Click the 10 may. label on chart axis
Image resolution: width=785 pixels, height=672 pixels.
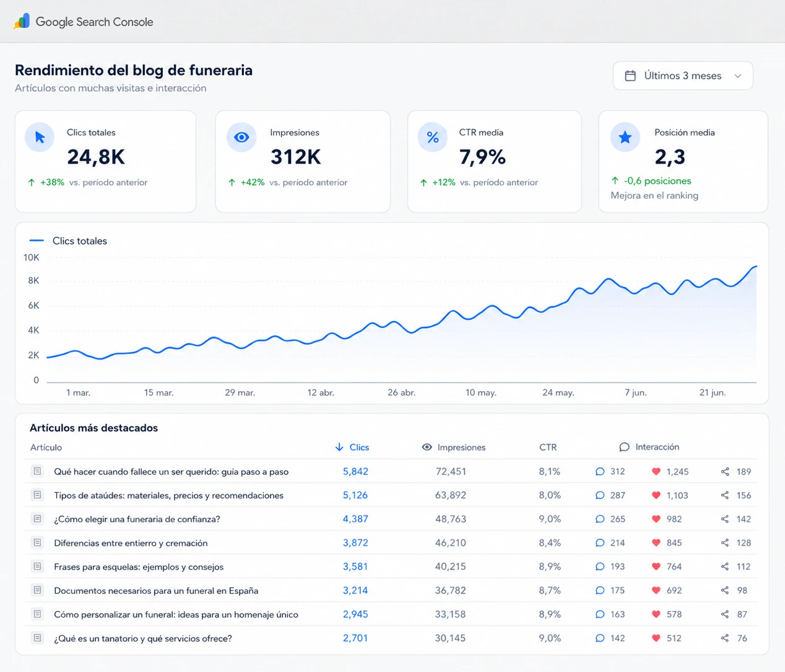481,393
